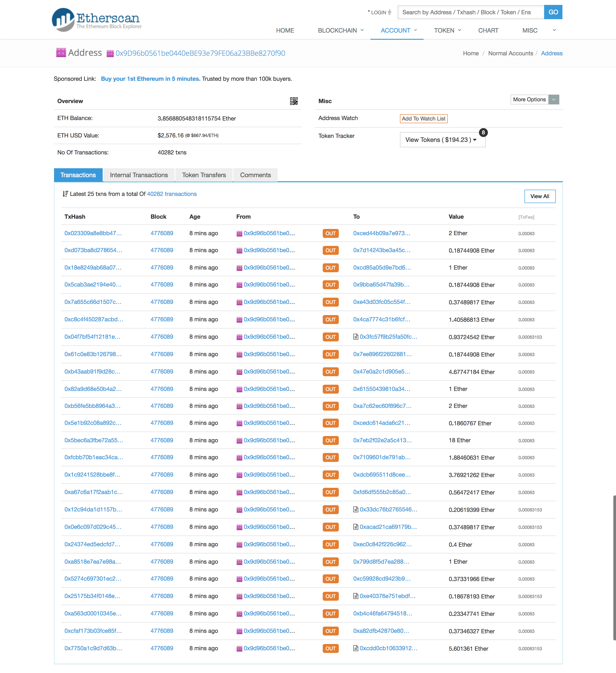Select the ETH balance 3.856880548318115754 Ether
This screenshot has height=673, width=616.
(197, 118)
